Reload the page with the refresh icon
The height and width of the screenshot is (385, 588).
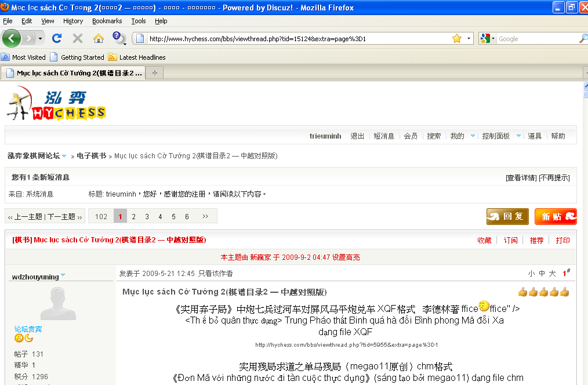57,38
